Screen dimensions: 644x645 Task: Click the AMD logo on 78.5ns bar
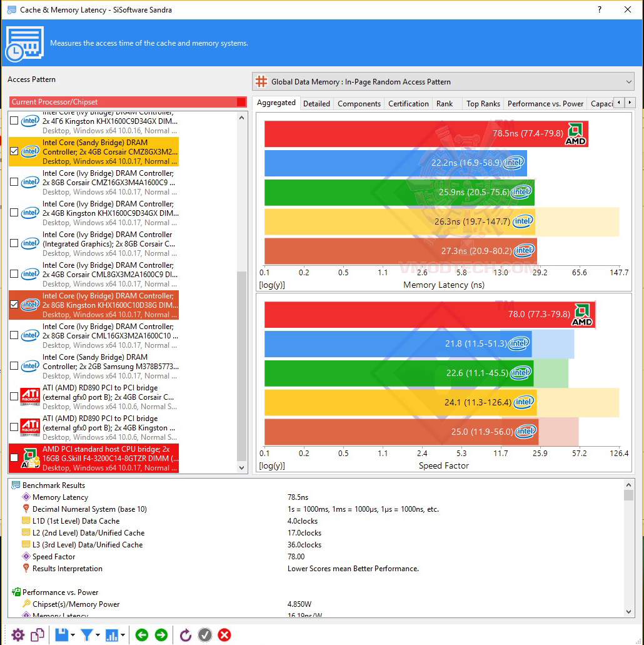576,134
